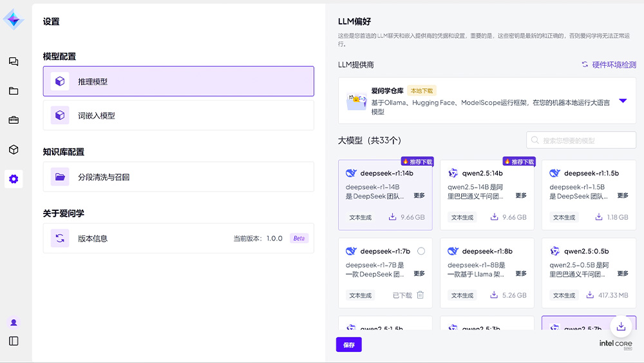Download the deepseek-r1:14b model

point(393,217)
